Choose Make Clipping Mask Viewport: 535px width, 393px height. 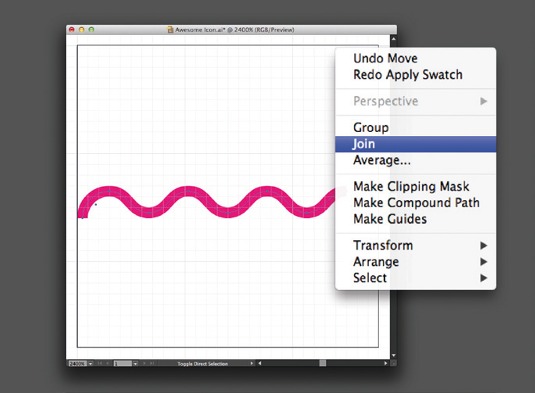pos(411,186)
